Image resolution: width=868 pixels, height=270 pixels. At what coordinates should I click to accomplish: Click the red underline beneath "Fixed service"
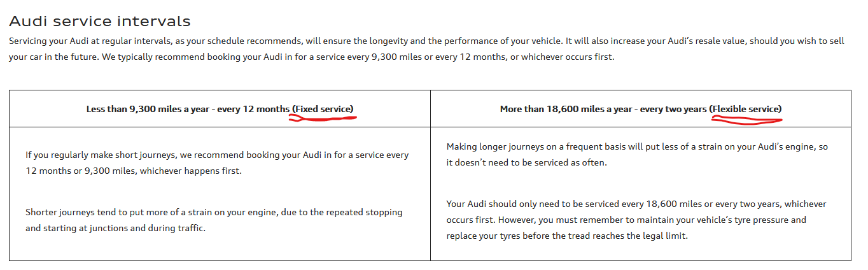pos(323,118)
